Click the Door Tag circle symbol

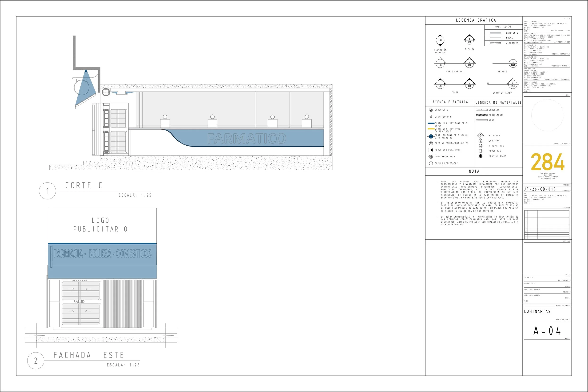[481, 141]
